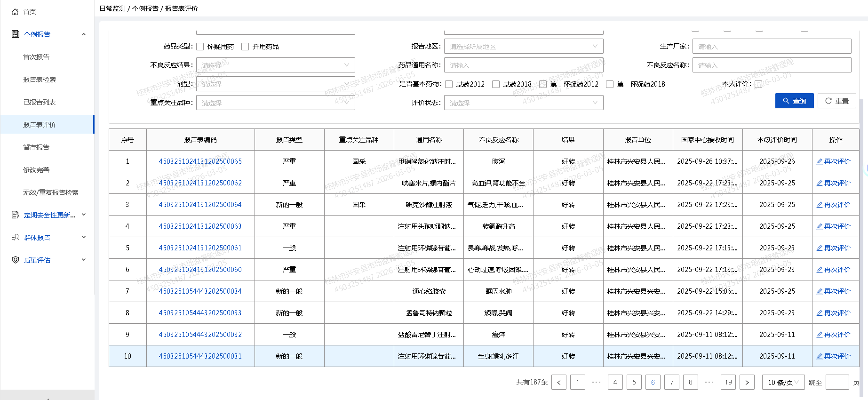Open 已报告列表 in the sidebar
This screenshot has height=400, width=868.
coord(40,102)
